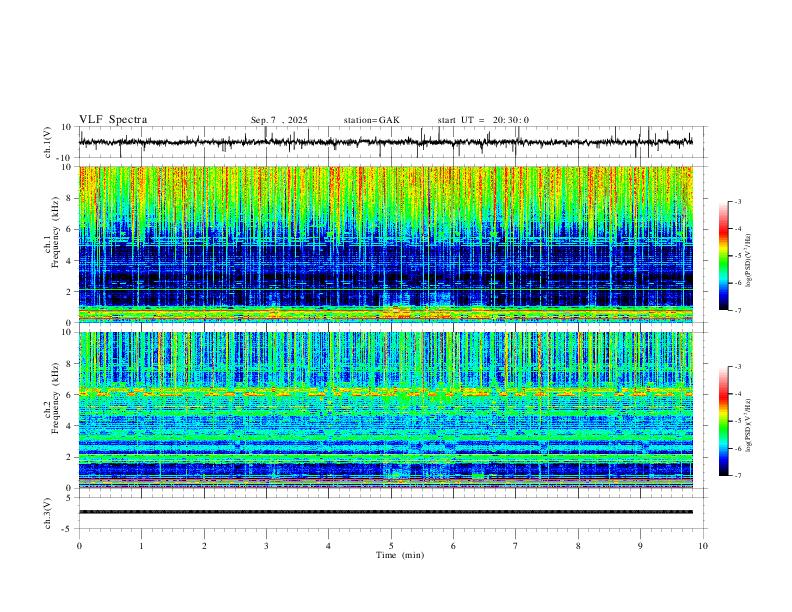Click the "-4" tick on the ch.2 colorbar
Viewport: 792px width, 612px height.
click(x=737, y=394)
